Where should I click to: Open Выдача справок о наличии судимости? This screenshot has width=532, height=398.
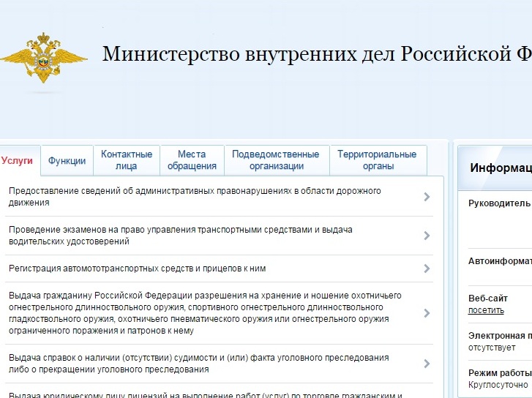tap(198, 364)
